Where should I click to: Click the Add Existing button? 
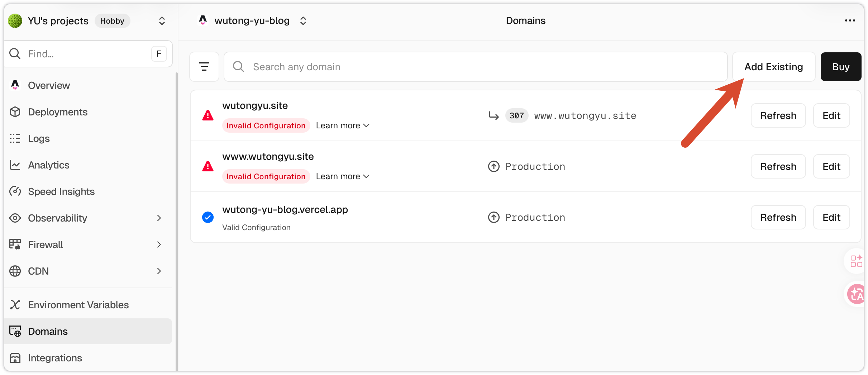774,67
